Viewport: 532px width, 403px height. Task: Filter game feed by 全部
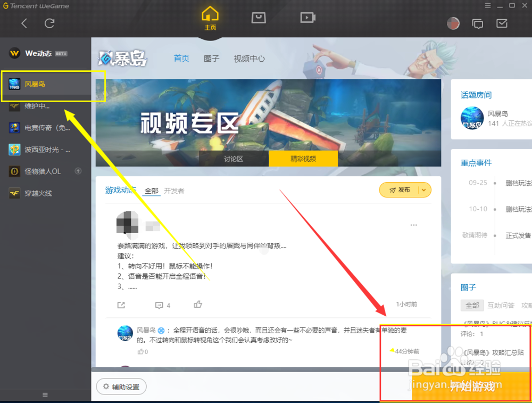pyautogui.click(x=151, y=191)
